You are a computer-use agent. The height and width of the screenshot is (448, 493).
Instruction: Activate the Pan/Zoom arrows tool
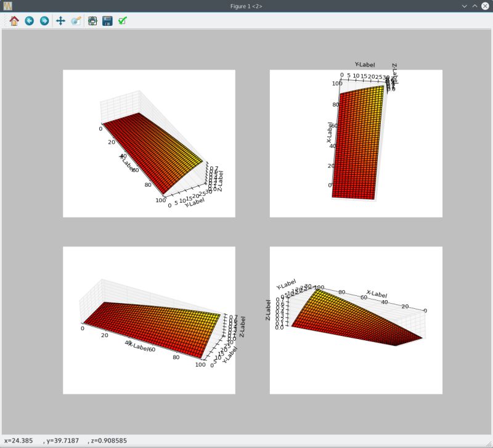[59, 20]
